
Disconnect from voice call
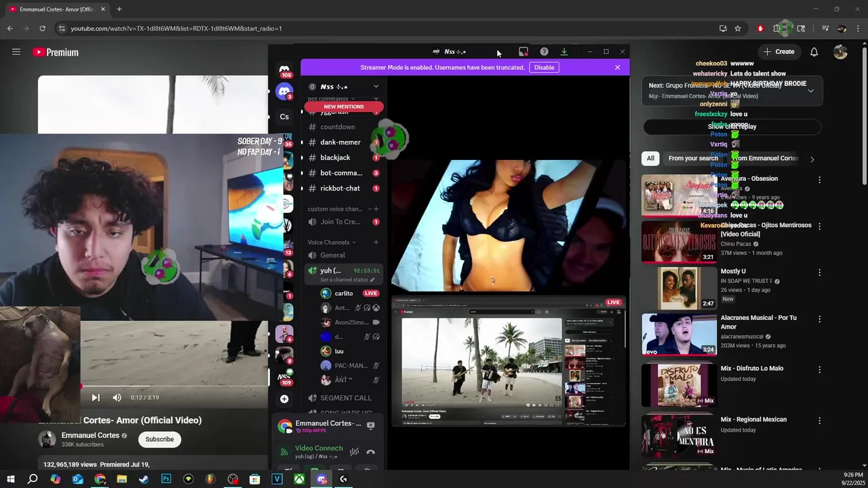(x=371, y=452)
